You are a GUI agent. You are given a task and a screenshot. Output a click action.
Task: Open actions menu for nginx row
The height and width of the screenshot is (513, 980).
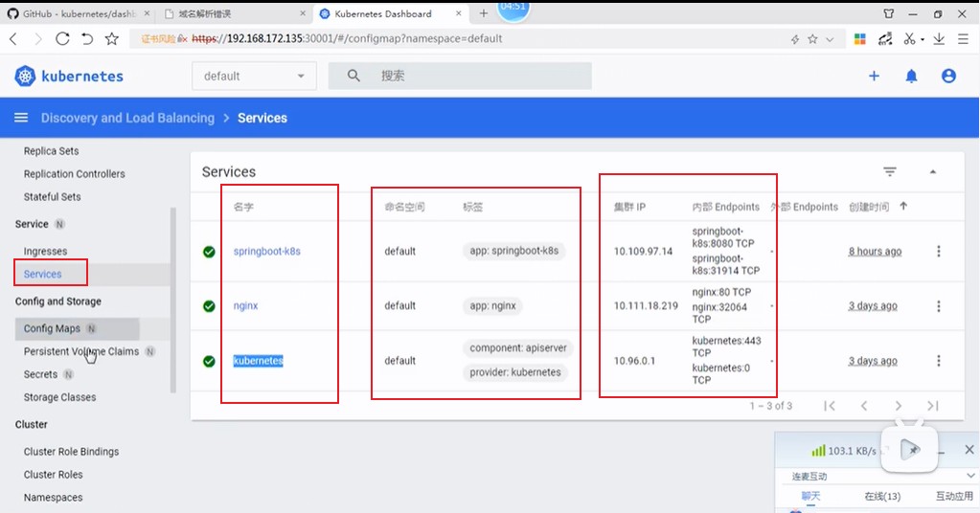tap(938, 306)
